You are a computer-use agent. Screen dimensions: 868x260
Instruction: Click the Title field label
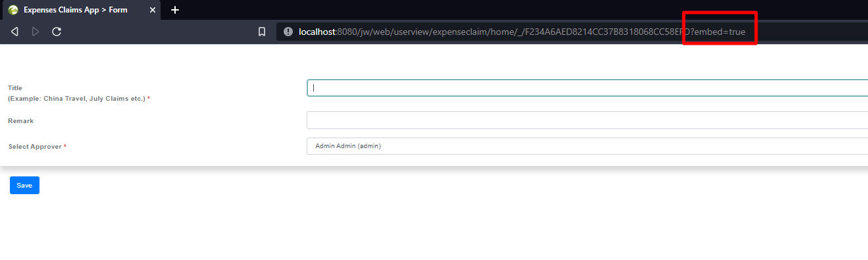15,88
